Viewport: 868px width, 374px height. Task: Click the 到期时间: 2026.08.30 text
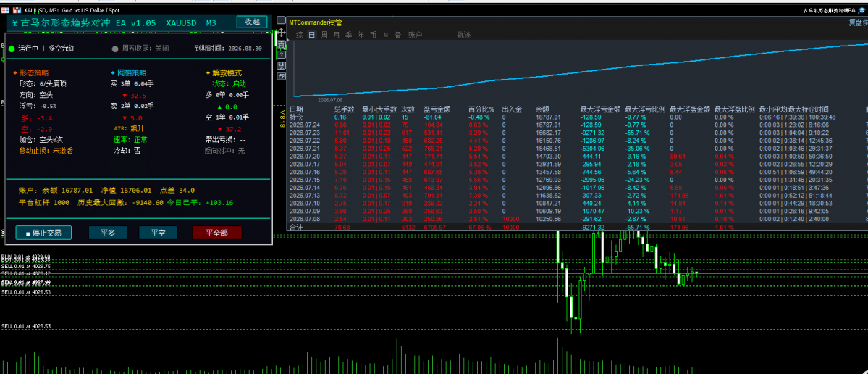(x=227, y=49)
